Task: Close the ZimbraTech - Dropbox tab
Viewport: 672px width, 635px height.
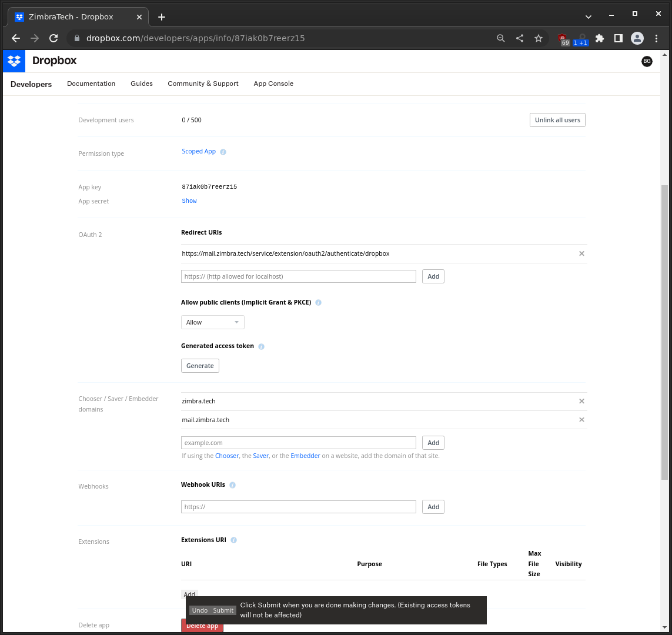Action: pos(139,17)
